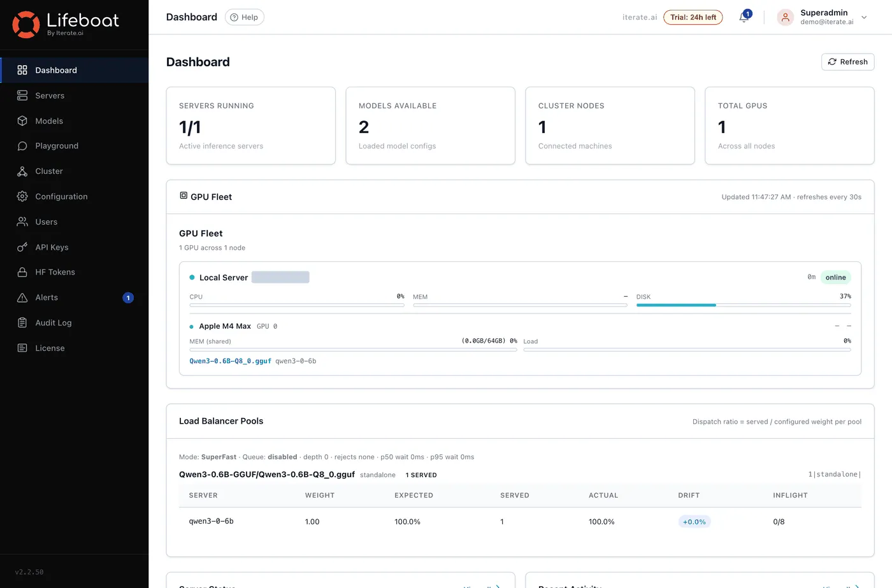892x588 pixels.
Task: Click the Users people icon
Action: [22, 222]
